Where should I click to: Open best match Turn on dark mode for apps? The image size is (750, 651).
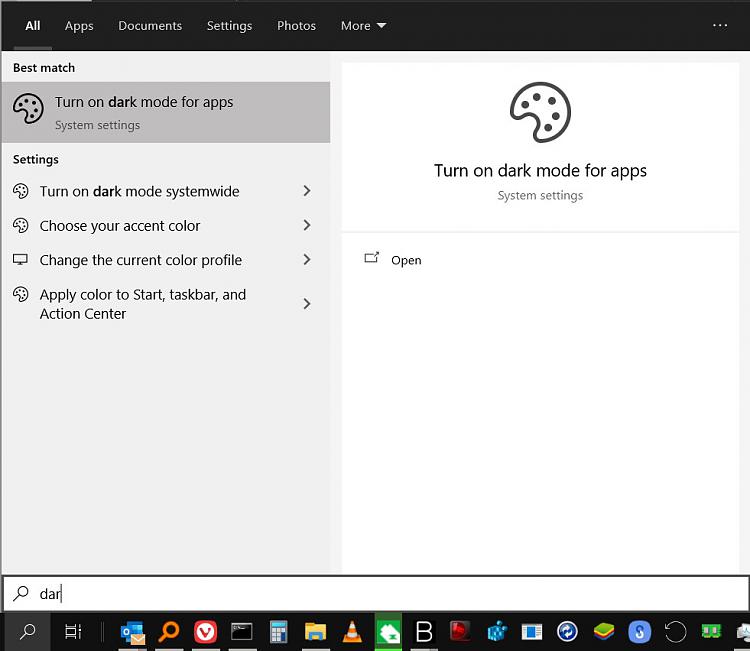[x=166, y=112]
